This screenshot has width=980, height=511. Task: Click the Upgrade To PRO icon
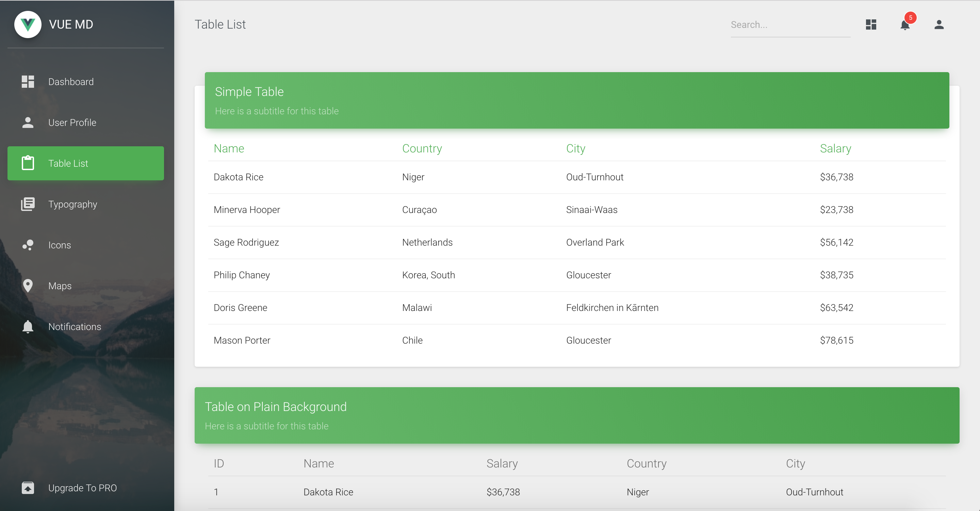point(28,488)
